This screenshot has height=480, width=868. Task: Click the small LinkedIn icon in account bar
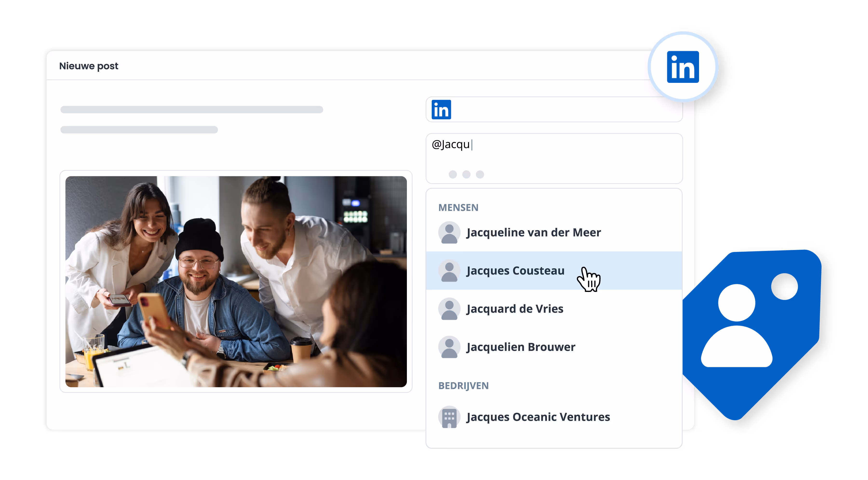pyautogui.click(x=441, y=109)
